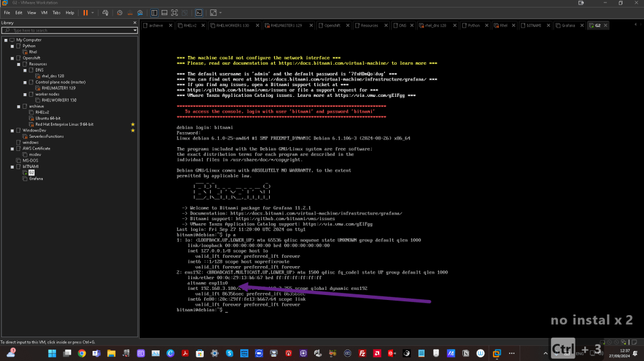Open the View menu
Screen dimensions: 644x361
point(31,13)
